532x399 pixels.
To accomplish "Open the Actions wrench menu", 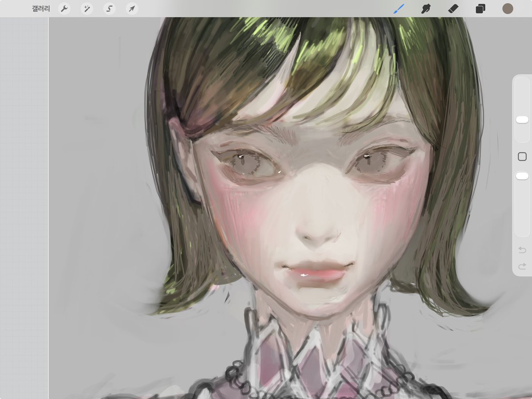I will coord(64,8).
